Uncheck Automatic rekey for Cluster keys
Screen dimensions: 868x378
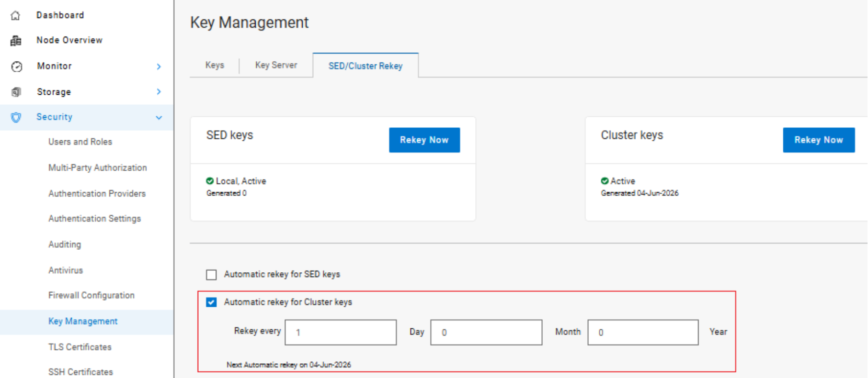point(211,302)
